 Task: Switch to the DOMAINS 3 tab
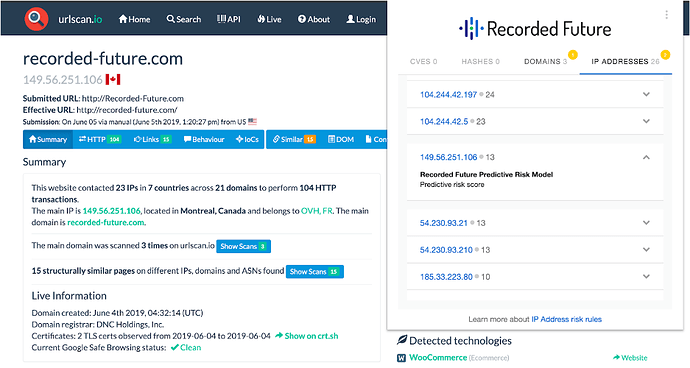546,62
